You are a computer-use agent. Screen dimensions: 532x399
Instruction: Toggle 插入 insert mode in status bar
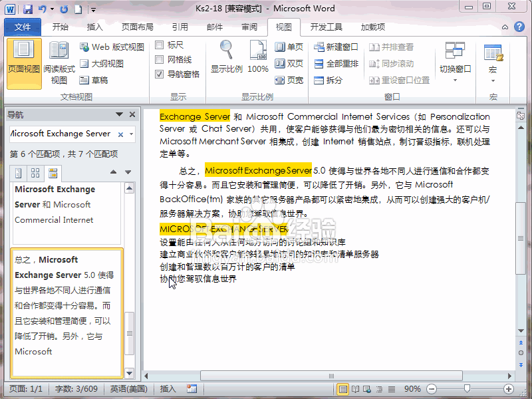click(168, 389)
